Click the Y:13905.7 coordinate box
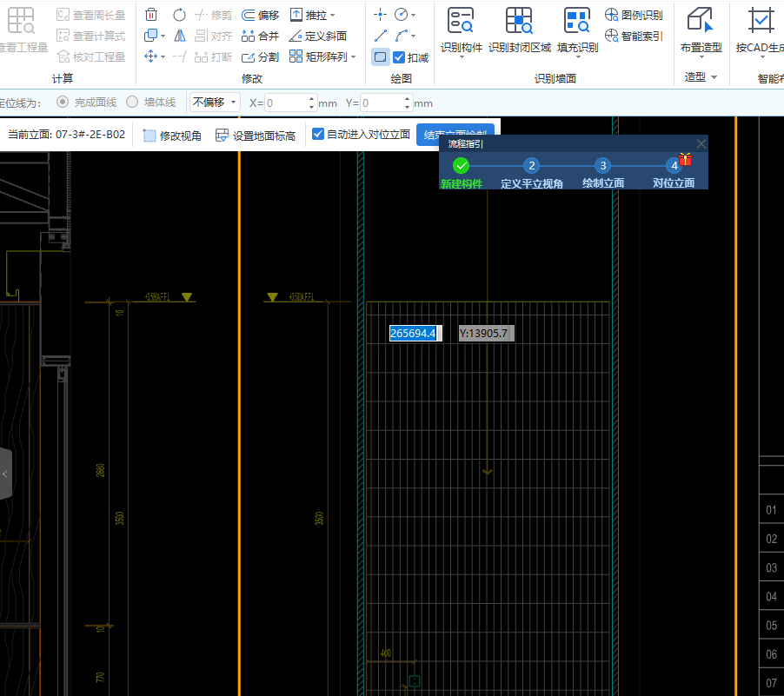This screenshot has height=696, width=784. [486, 334]
